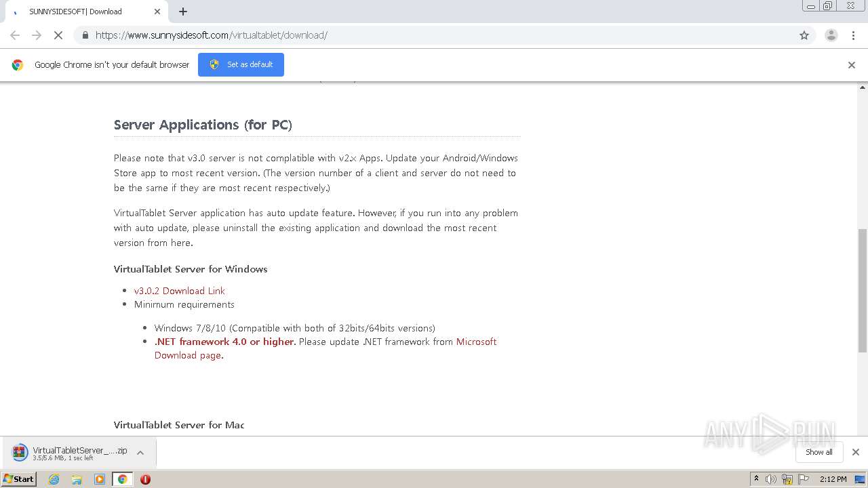Go back to previous page
The image size is (868, 488).
tap(15, 35)
